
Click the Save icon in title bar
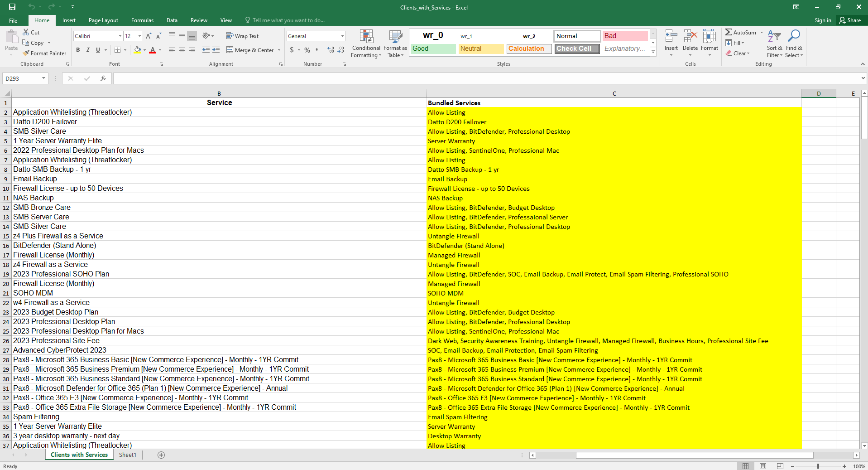[x=12, y=7]
